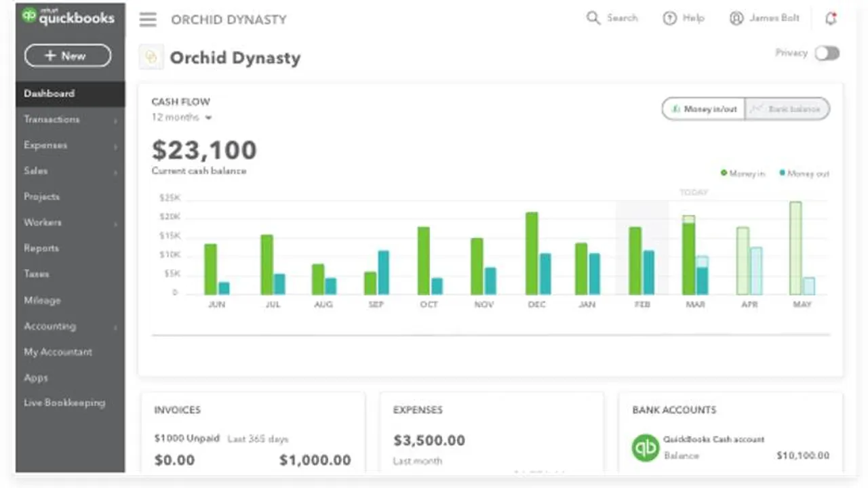This screenshot has height=488, width=868.
Task: Click the INVOICES card heading
Action: pos(177,410)
